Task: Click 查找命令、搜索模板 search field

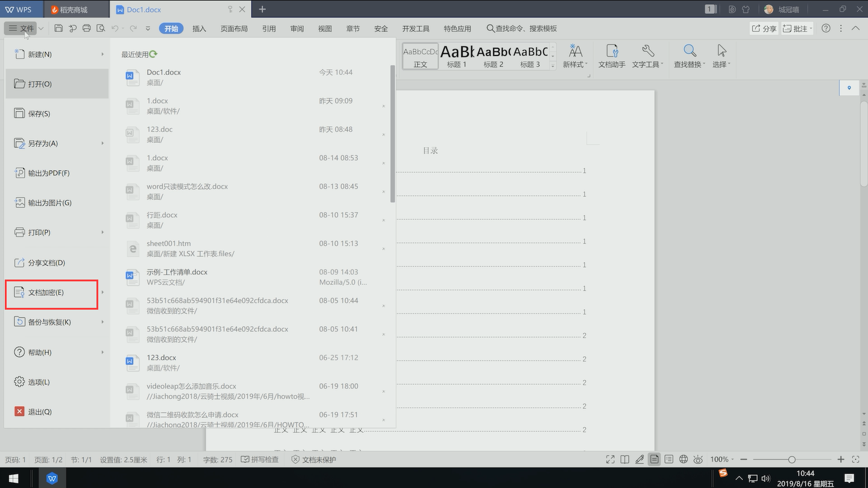Action: [x=521, y=29]
